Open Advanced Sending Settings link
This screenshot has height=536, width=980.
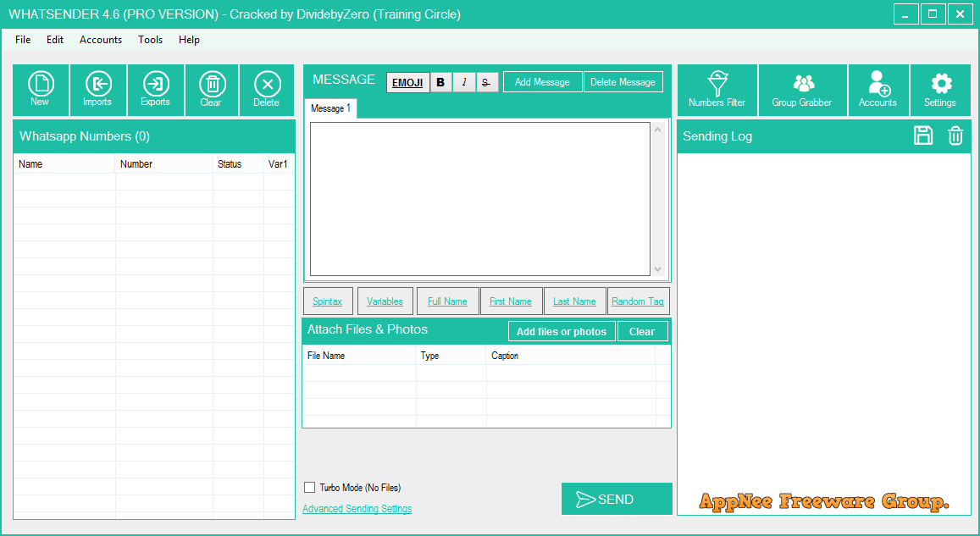coord(357,509)
